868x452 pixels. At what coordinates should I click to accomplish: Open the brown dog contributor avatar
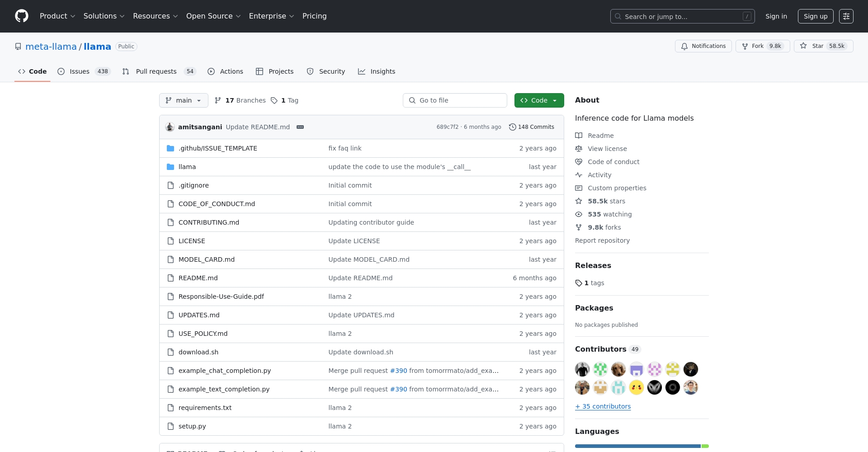point(618,369)
